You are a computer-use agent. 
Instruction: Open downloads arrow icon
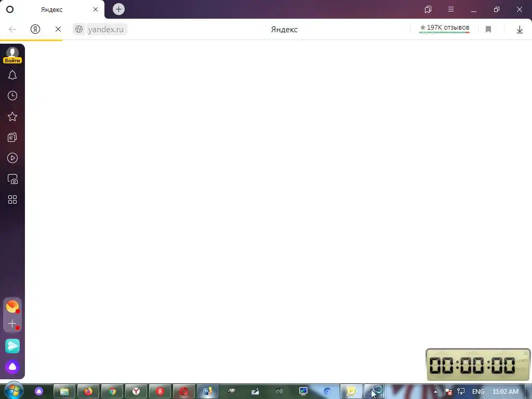pyautogui.click(x=520, y=30)
